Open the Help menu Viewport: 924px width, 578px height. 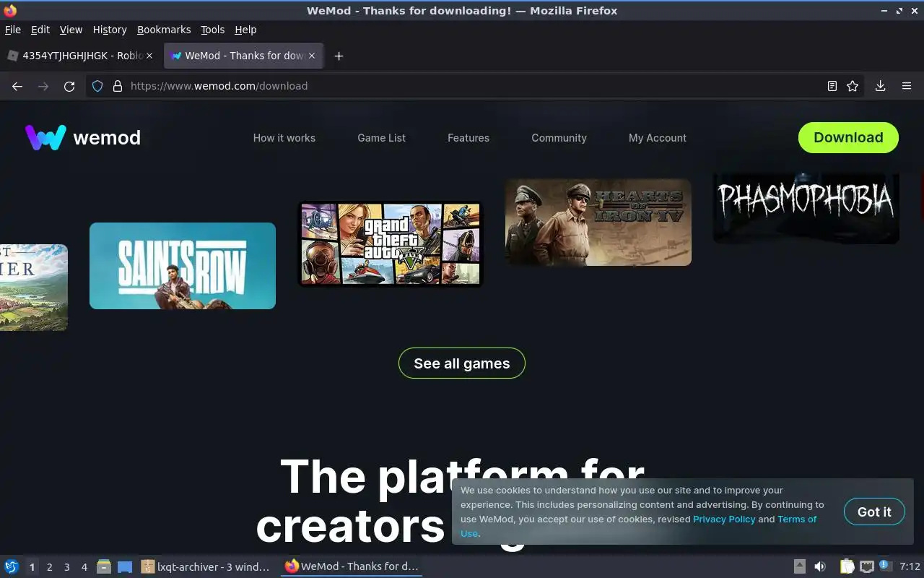click(x=245, y=30)
